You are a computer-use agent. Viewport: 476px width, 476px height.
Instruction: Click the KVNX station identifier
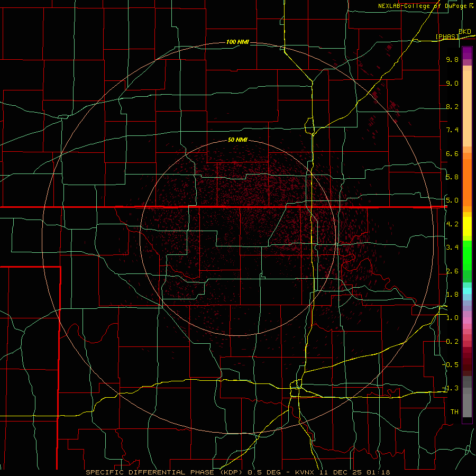(305, 472)
